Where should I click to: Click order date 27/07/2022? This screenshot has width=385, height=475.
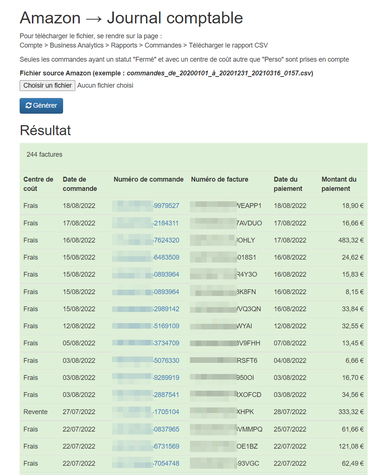tap(79, 412)
